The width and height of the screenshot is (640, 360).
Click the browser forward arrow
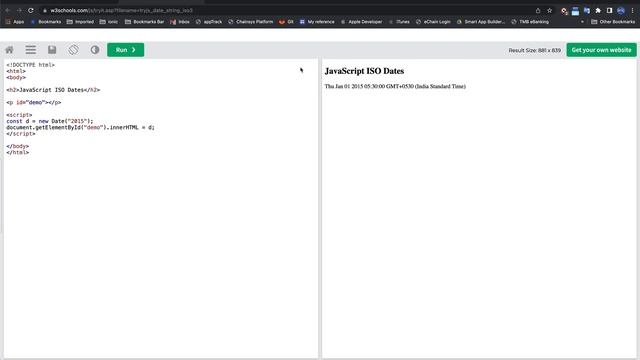point(19,10)
